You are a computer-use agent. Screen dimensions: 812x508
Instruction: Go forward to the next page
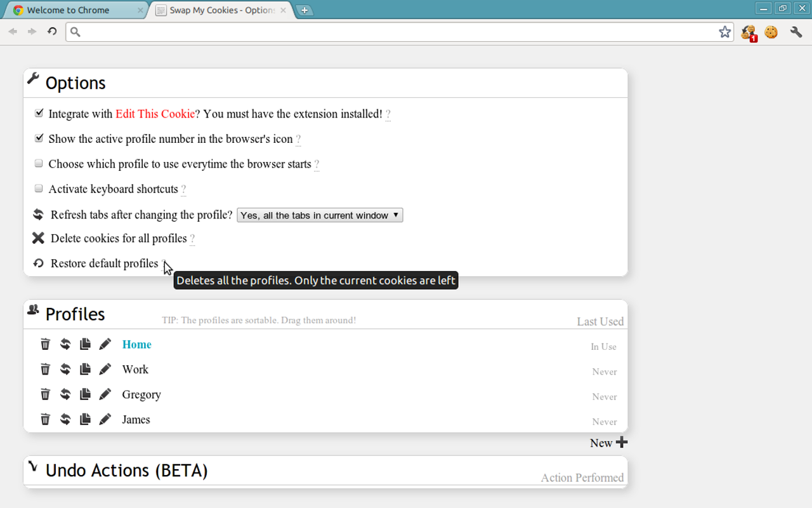point(32,31)
